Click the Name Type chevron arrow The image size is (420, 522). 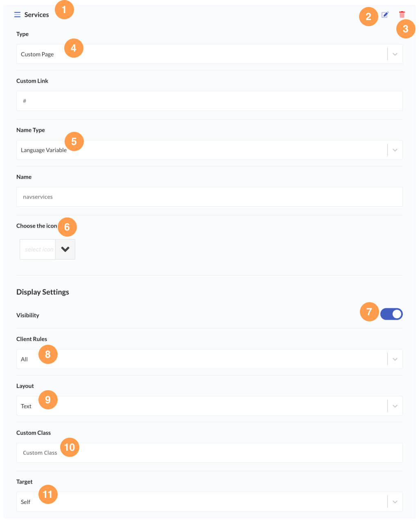(395, 150)
